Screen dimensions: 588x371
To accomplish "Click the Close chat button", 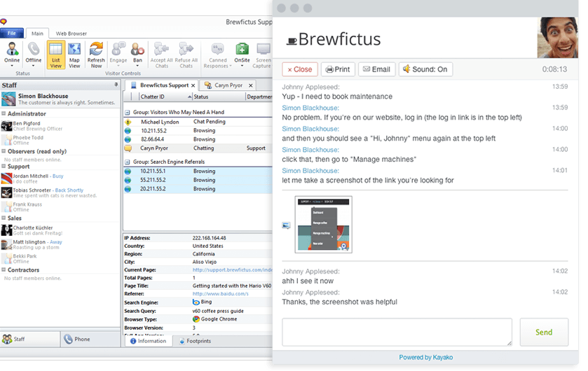I will point(300,69).
